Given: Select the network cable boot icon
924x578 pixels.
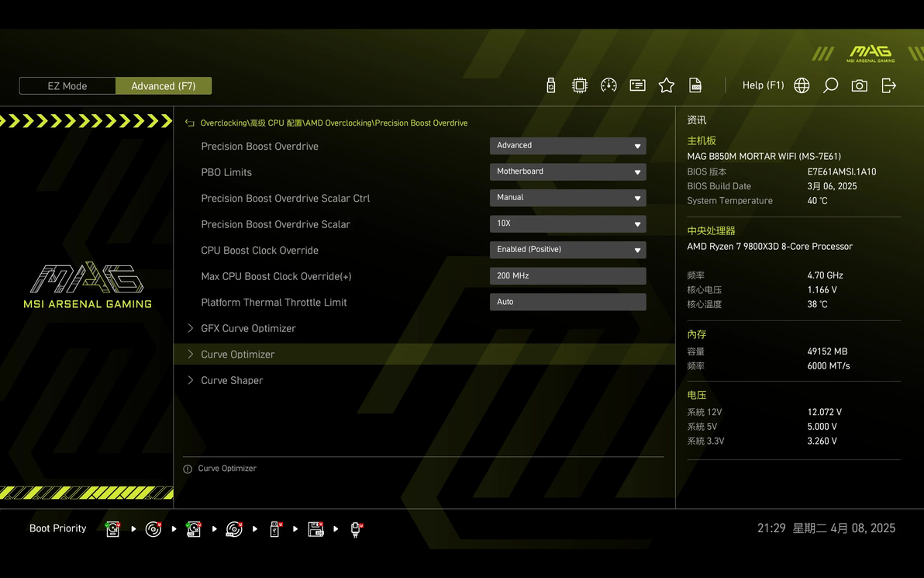Looking at the screenshot, I should click(x=357, y=529).
